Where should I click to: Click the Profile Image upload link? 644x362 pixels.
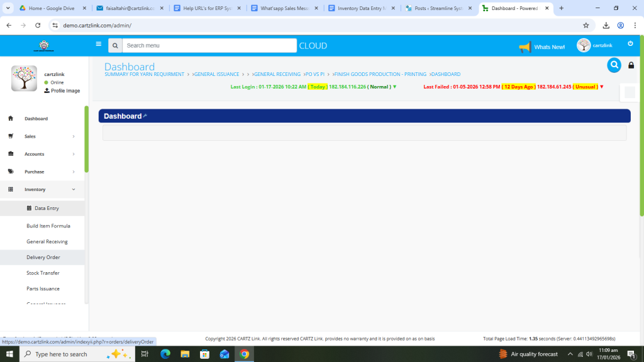pyautogui.click(x=62, y=90)
